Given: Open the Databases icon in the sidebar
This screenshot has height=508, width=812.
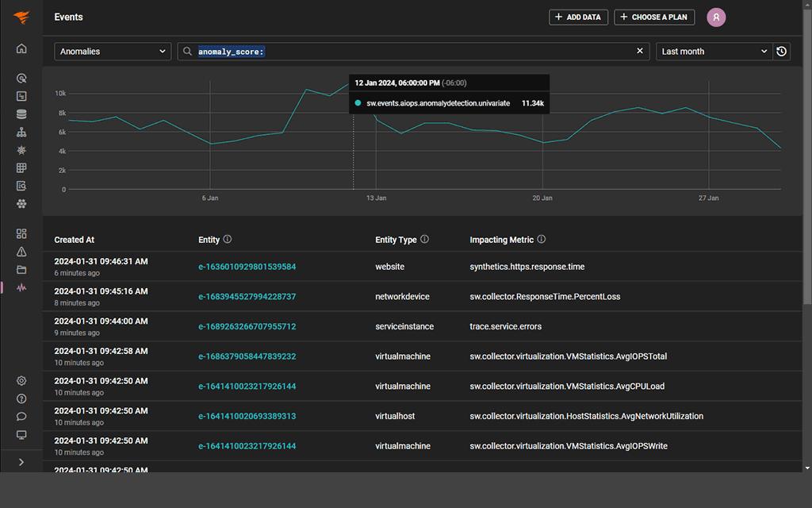Looking at the screenshot, I should [x=21, y=114].
